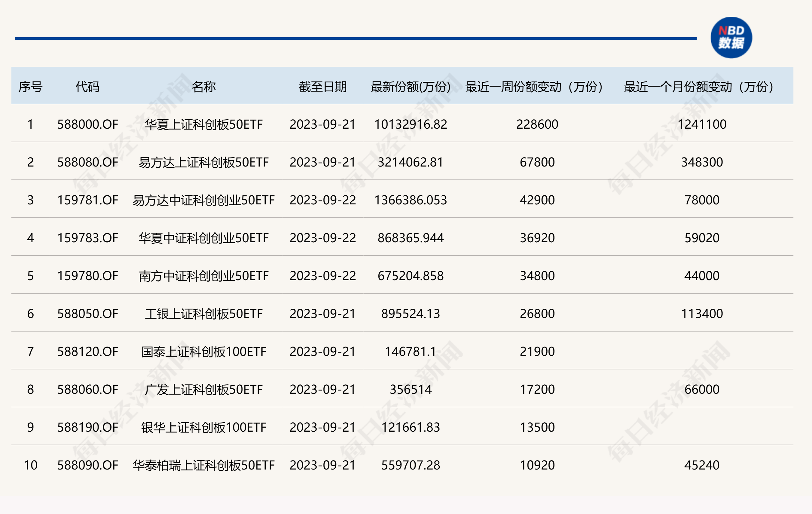Select the 最新份额(万份) column header
This screenshot has height=514, width=812.
(411, 87)
